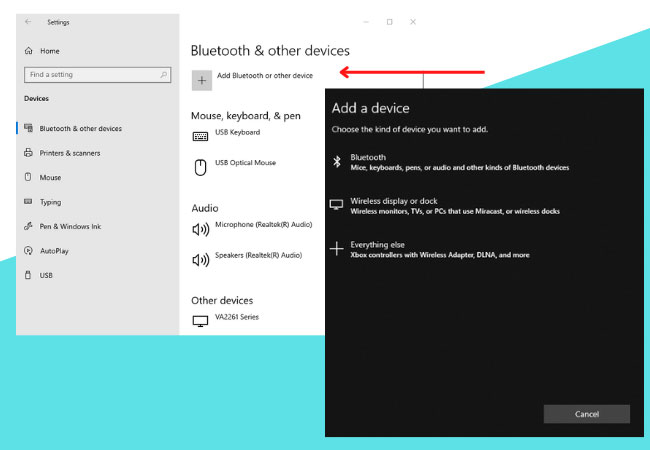
Task: Select AutoPlay in the sidebar
Action: [54, 250]
